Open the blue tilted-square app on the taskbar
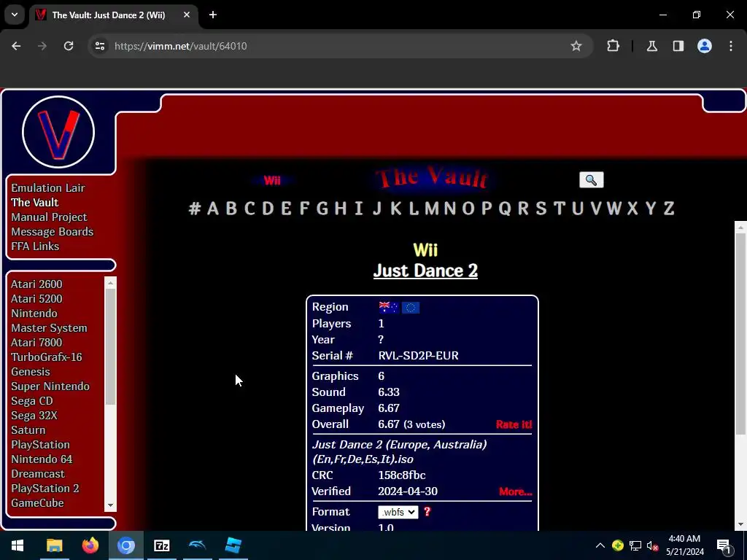The image size is (747, 560). tap(233, 545)
